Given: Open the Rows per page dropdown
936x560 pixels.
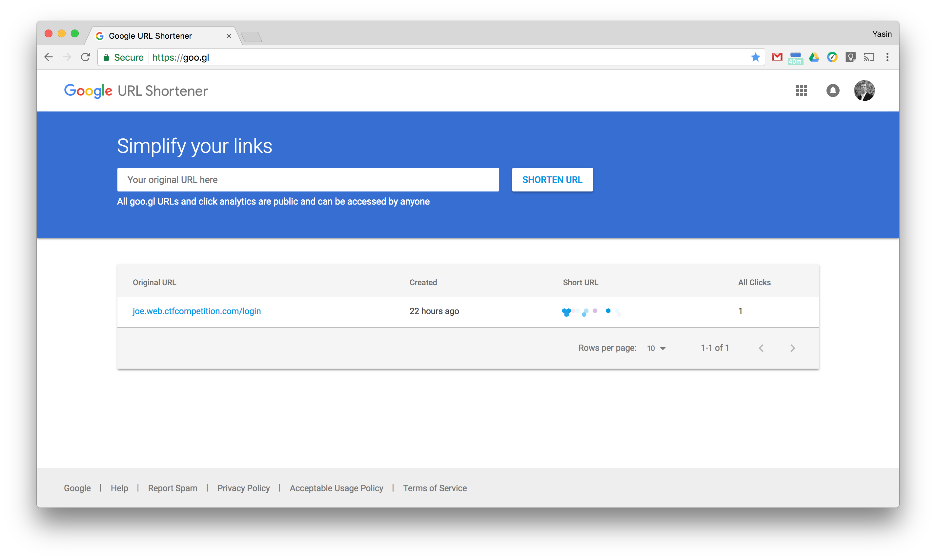Looking at the screenshot, I should [x=656, y=348].
